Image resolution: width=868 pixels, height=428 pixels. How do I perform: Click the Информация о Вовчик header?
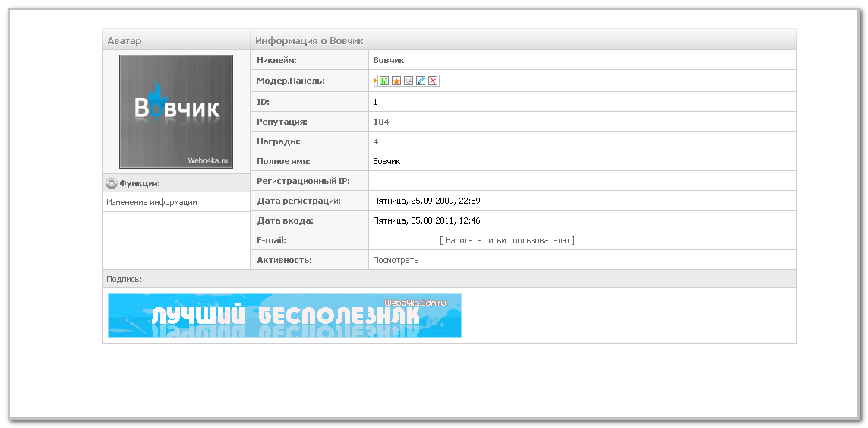(309, 40)
